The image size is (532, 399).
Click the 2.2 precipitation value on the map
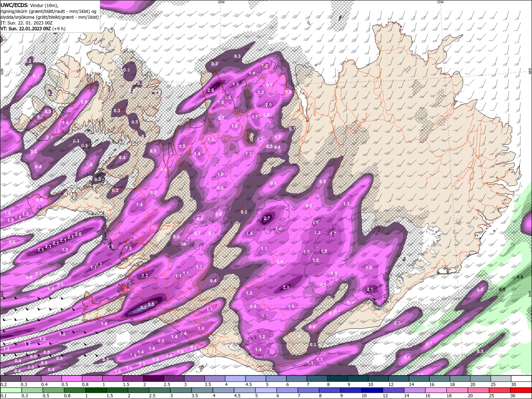coord(145,276)
